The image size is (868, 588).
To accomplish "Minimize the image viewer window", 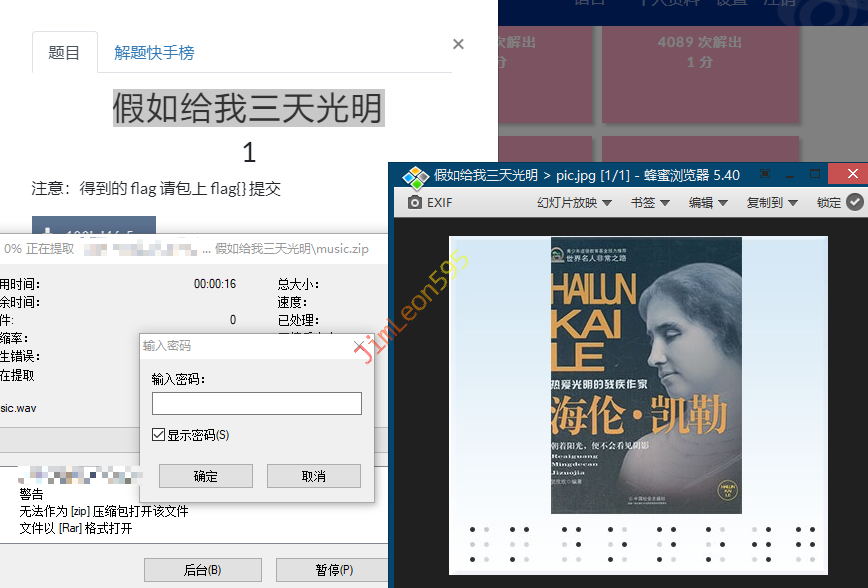I will click(790, 175).
